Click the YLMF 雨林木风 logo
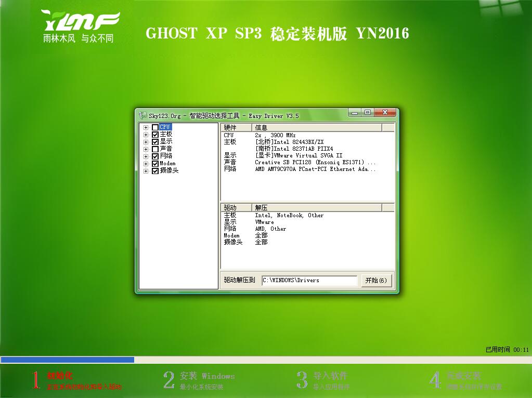Image resolution: width=532 pixels, height=398 pixels. pyautogui.click(x=81, y=26)
